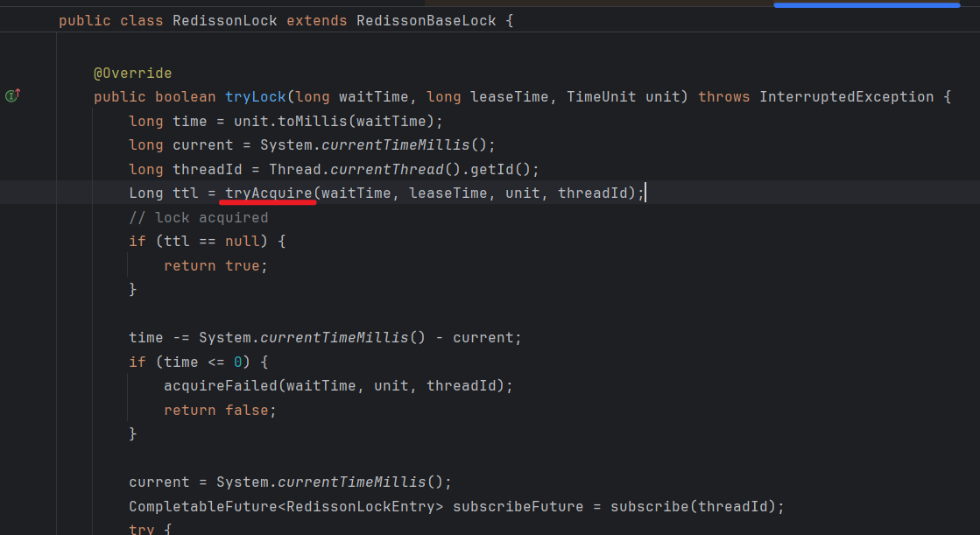
Task: Click the currentThread method call
Action: coord(387,169)
